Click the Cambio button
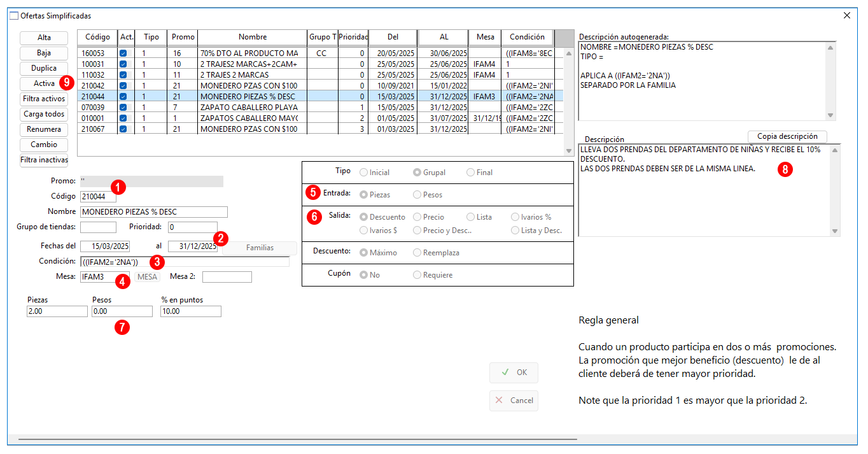This screenshot has height=454, width=868. click(44, 145)
